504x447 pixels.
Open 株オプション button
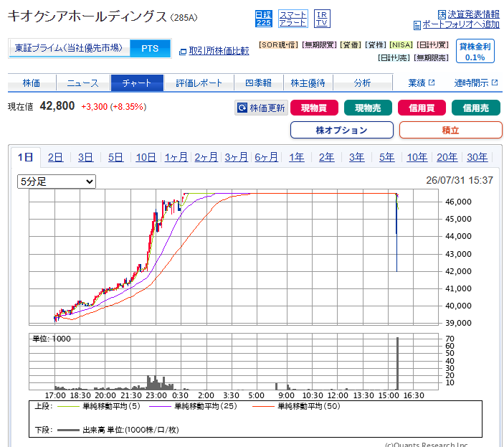pos(342,131)
